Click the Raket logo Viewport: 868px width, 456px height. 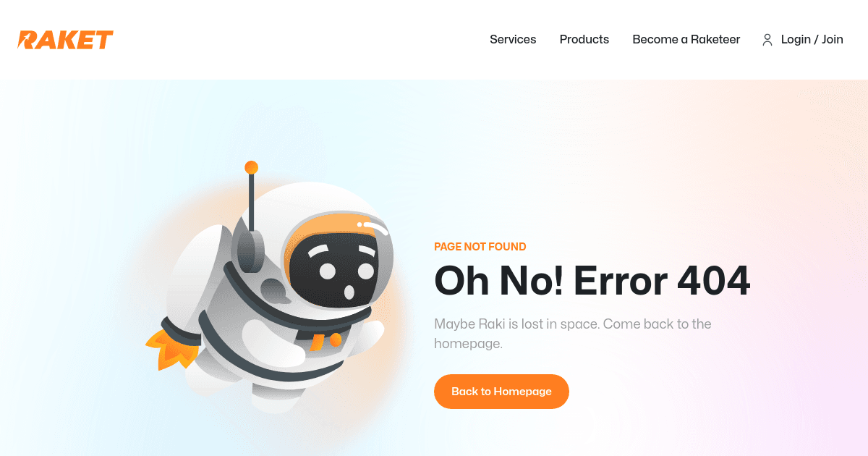[66, 40]
